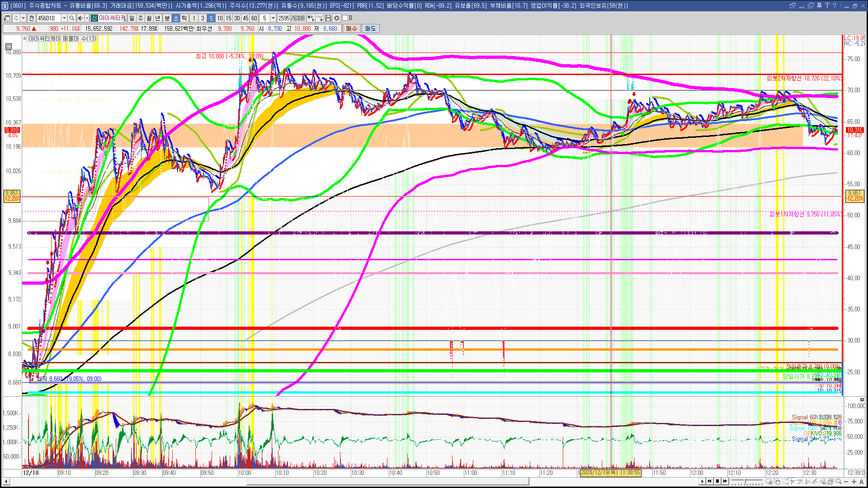The height and width of the screenshot is (488, 868).
Task: Open the 주 market type dropdown arrow
Action: pyautogui.click(x=23, y=18)
